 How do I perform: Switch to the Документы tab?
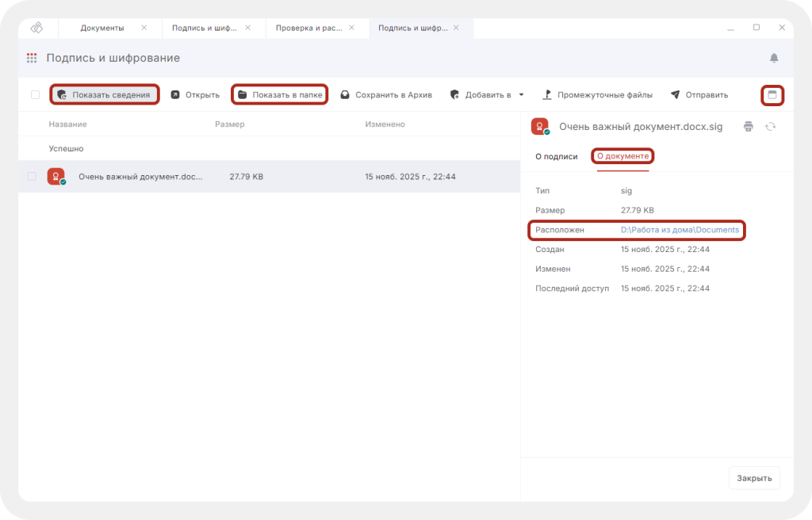102,28
